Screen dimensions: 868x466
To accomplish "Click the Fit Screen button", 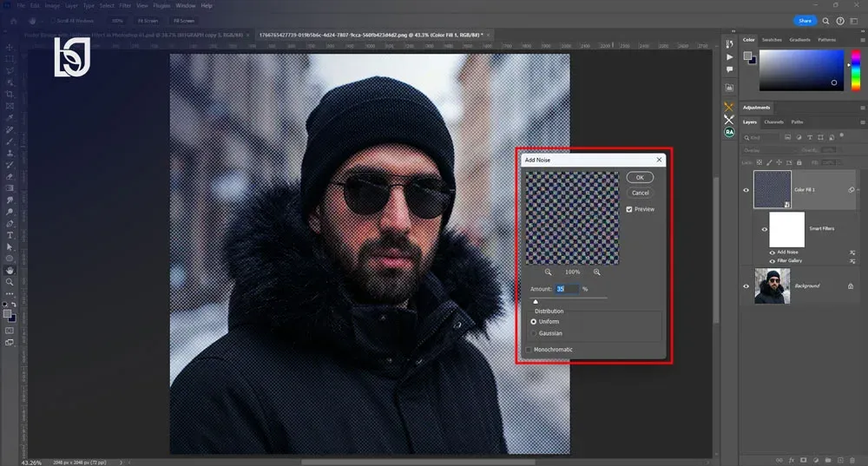I will pyautogui.click(x=148, y=21).
